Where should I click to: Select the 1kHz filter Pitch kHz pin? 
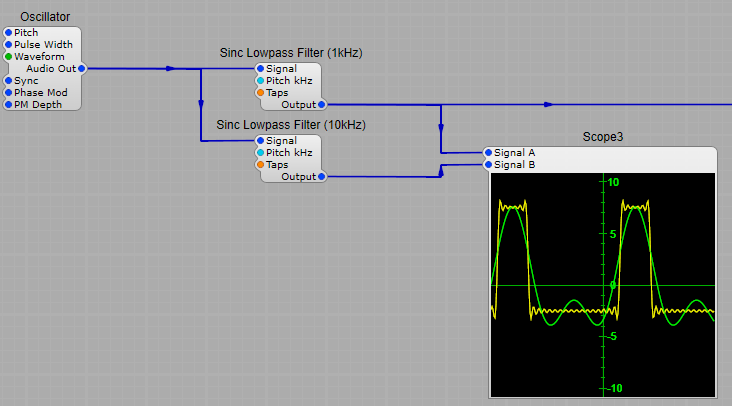coord(261,81)
